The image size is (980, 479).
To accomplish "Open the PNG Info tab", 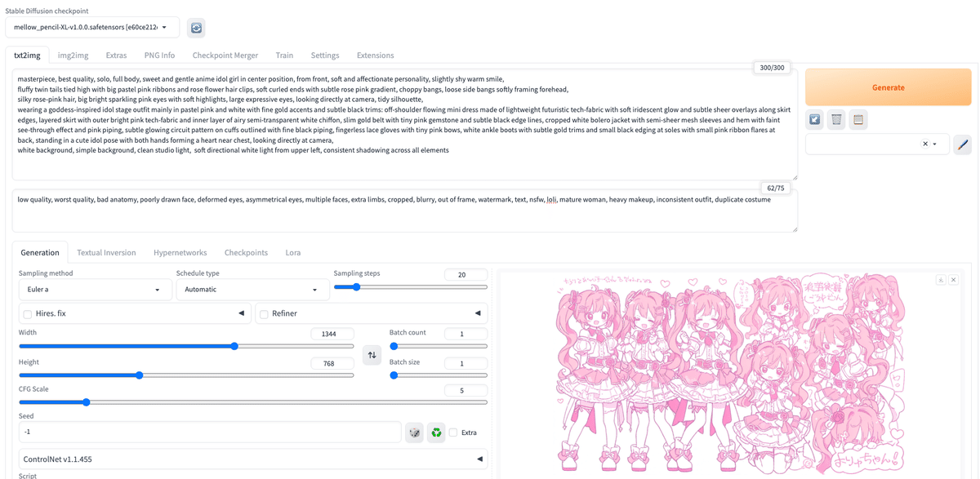I will click(x=158, y=55).
